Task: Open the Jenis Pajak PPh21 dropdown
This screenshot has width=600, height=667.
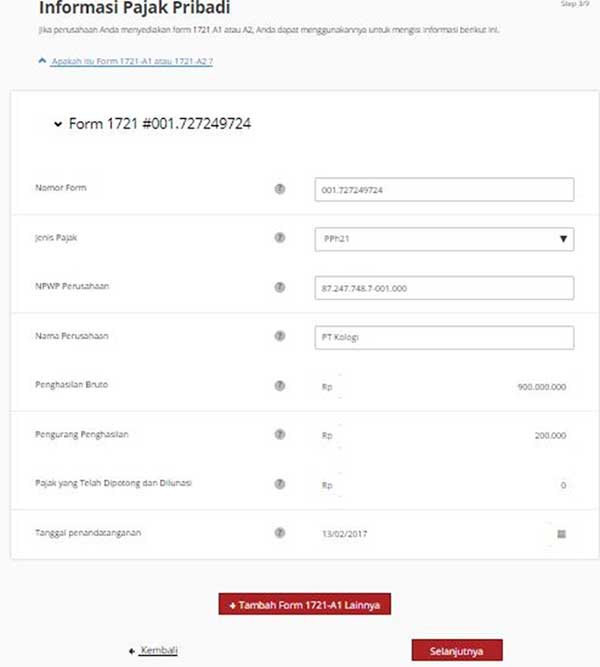Action: click(443, 239)
